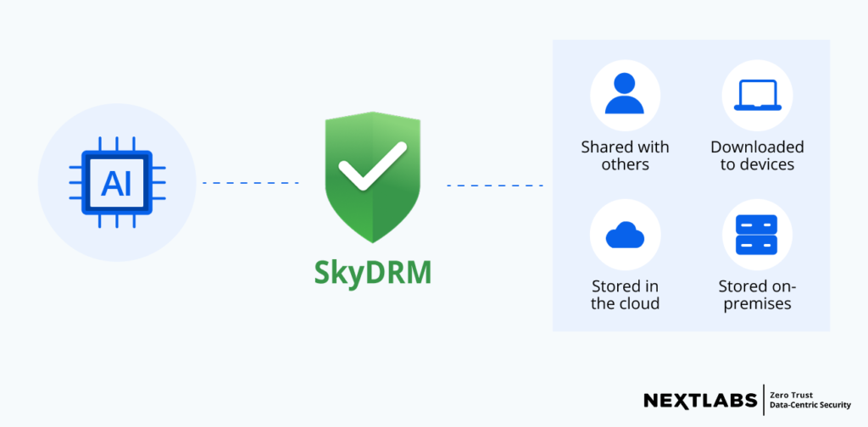Click the green SkyDRM shield icon
Image resolution: width=868 pixels, height=427 pixels.
click(373, 177)
